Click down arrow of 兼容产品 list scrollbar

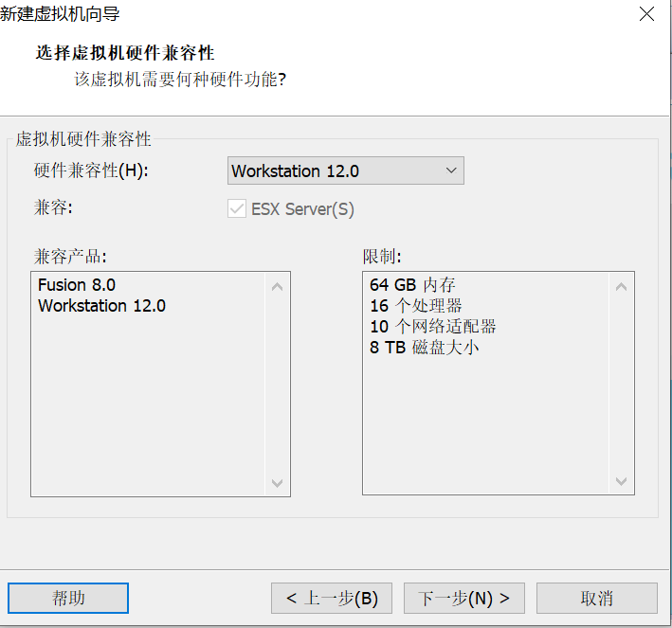[278, 483]
